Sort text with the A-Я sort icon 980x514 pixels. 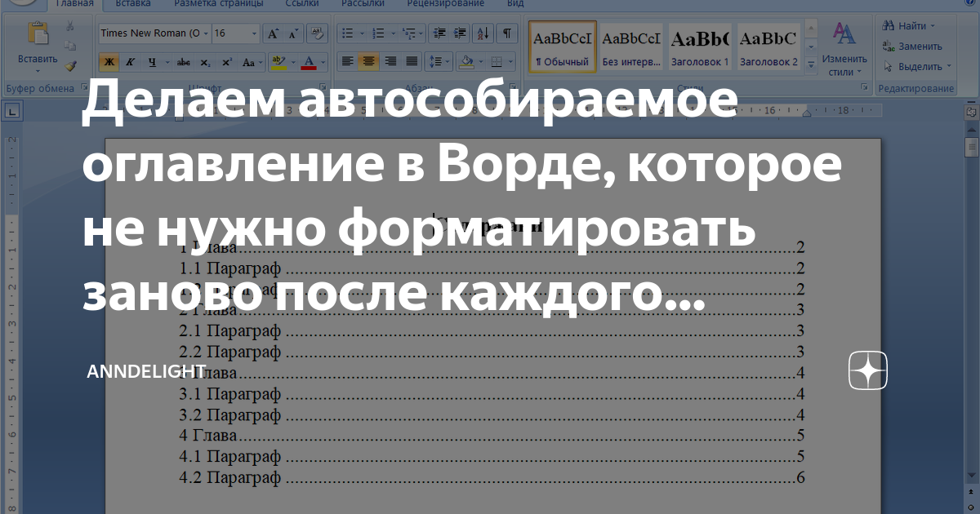483,33
